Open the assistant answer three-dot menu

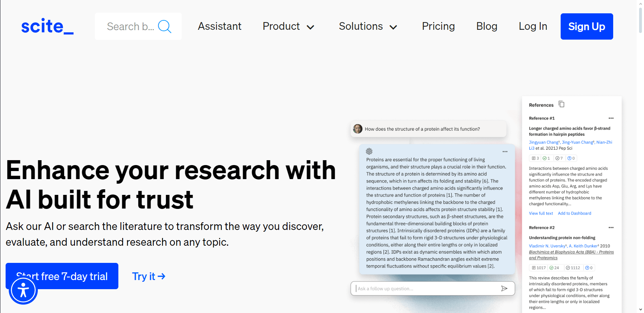click(x=505, y=152)
